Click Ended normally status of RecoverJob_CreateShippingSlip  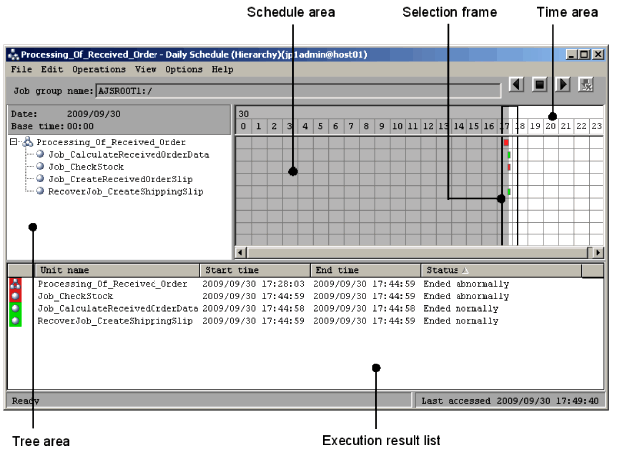tap(461, 321)
